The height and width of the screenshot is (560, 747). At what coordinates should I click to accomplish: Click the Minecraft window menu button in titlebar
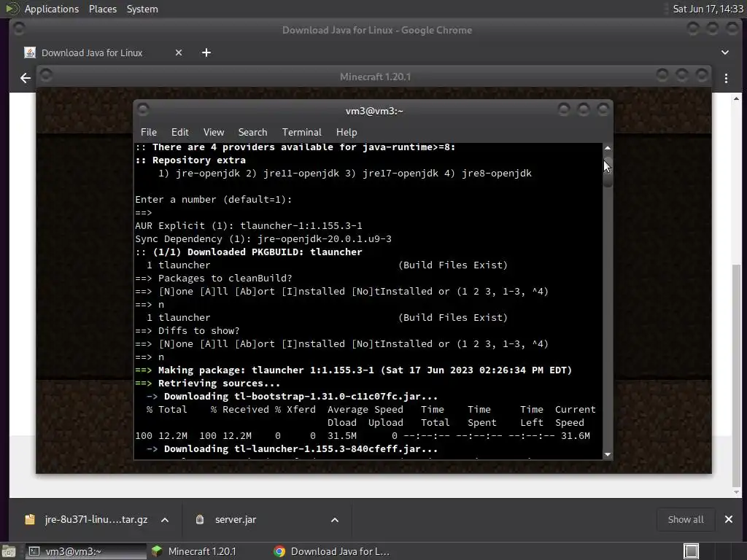pos(46,74)
